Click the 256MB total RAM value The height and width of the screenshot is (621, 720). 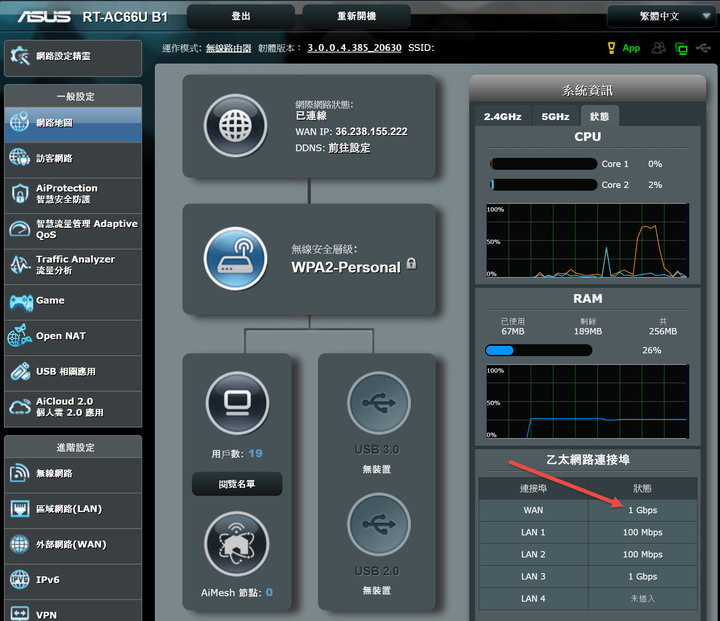coord(663,331)
